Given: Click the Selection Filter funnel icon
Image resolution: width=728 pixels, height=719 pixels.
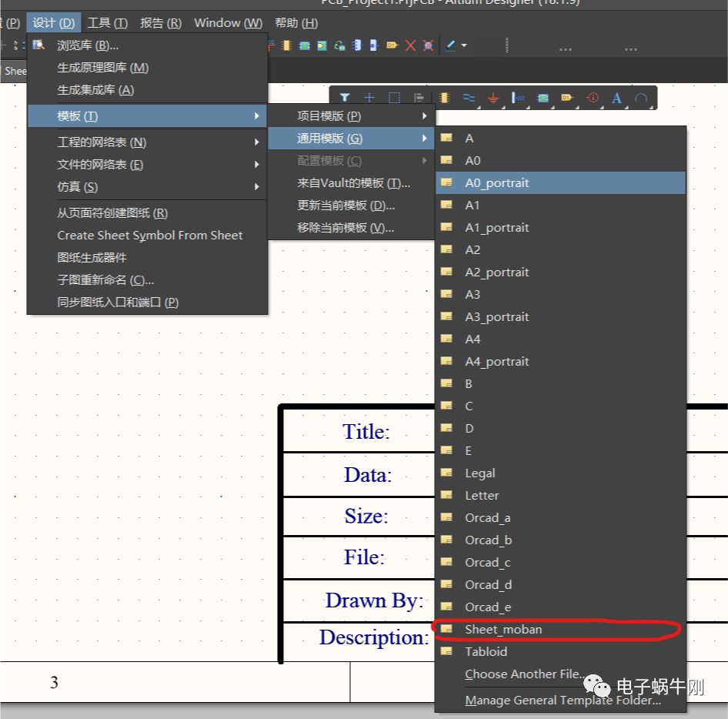Looking at the screenshot, I should coord(345,98).
